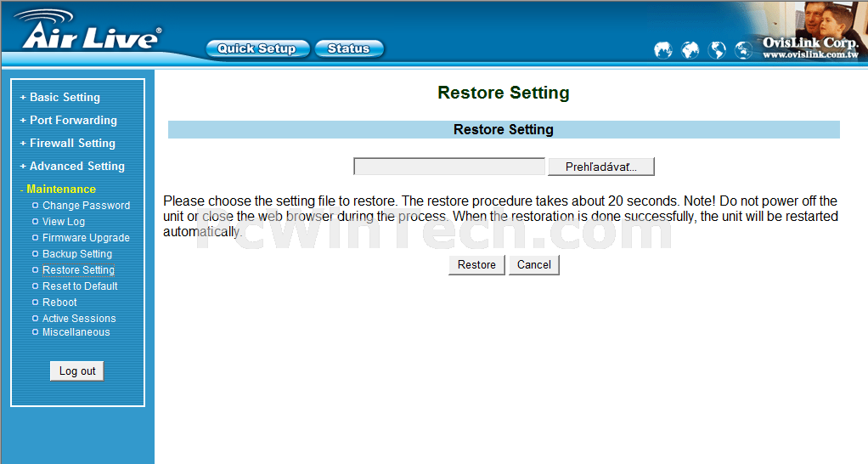The width and height of the screenshot is (868, 464).
Task: Click the third globe icon in header
Action: pos(717,50)
